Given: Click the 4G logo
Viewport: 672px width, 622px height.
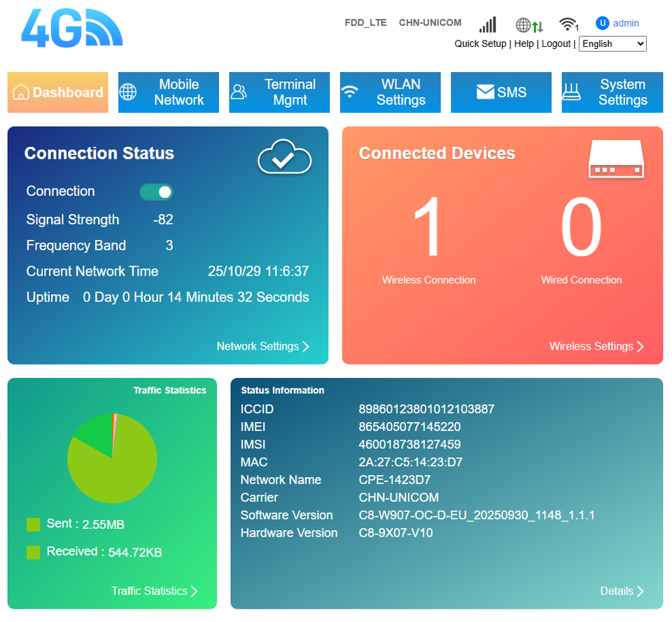Looking at the screenshot, I should pyautogui.click(x=71, y=29).
